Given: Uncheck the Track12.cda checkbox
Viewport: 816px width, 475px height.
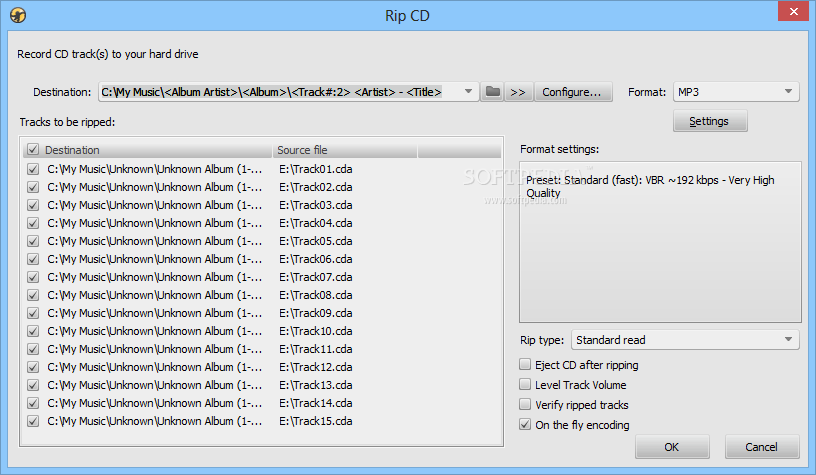Looking at the screenshot, I should [x=33, y=367].
